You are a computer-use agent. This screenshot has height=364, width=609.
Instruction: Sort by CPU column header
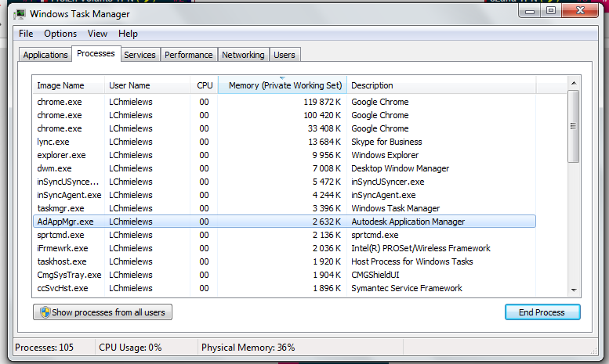coord(205,85)
